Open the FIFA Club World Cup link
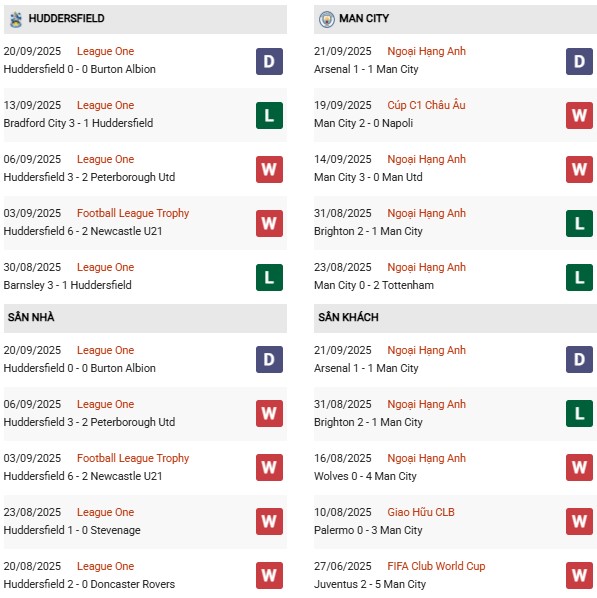597x598 pixels. [436, 566]
